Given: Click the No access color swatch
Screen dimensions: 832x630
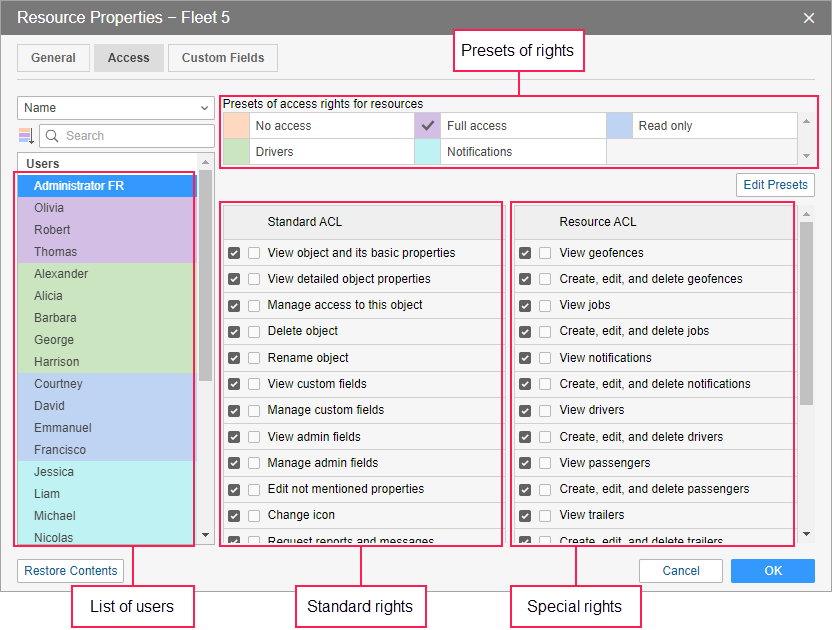Looking at the screenshot, I should pos(236,126).
